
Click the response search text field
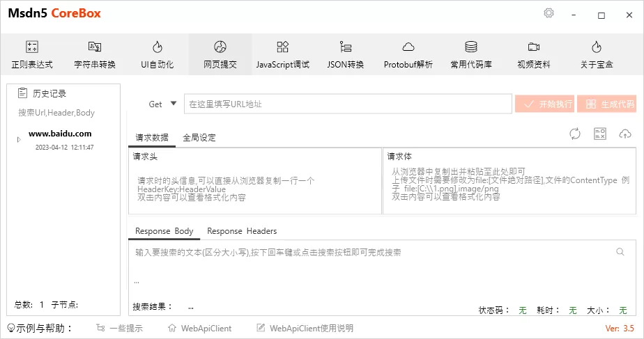(371, 252)
